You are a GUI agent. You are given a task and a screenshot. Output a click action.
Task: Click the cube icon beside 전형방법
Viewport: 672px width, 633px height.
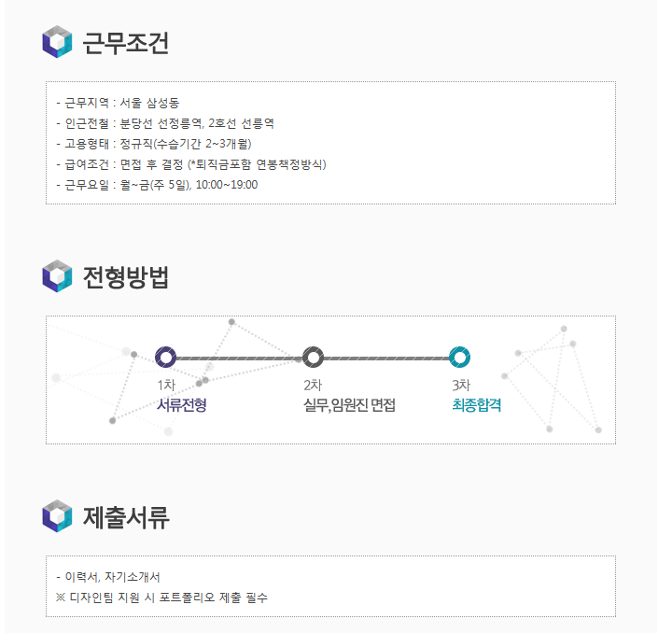(57, 276)
